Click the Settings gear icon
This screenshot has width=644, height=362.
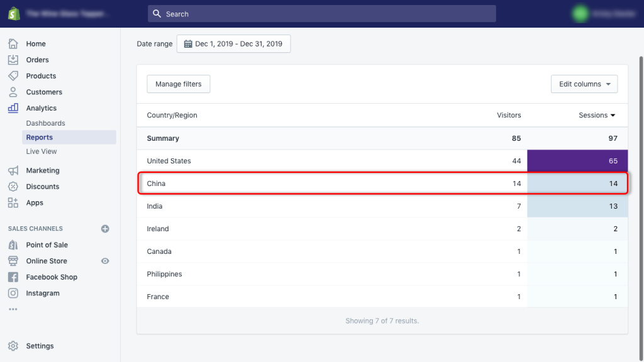[x=13, y=346]
